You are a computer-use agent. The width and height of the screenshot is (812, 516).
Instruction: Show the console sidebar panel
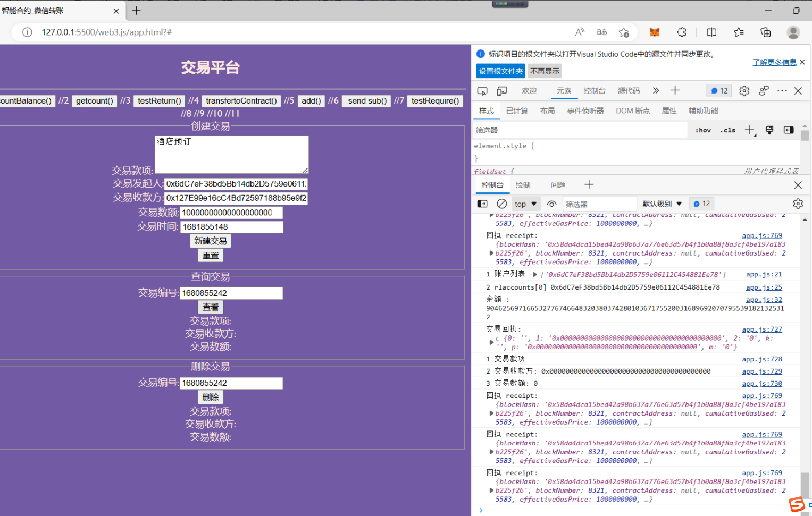pyautogui.click(x=482, y=204)
